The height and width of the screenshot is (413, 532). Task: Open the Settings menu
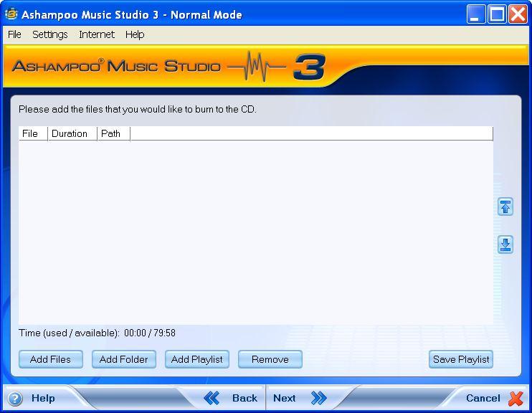coord(50,34)
